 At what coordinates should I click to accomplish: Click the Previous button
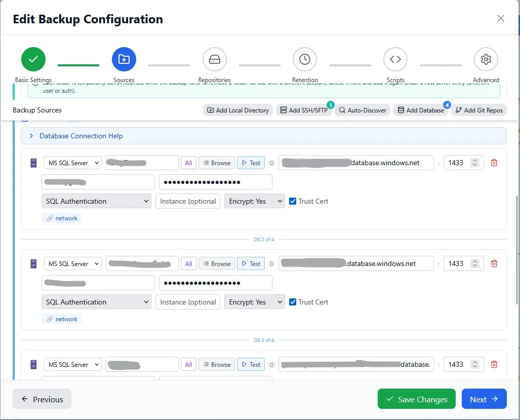(x=42, y=399)
